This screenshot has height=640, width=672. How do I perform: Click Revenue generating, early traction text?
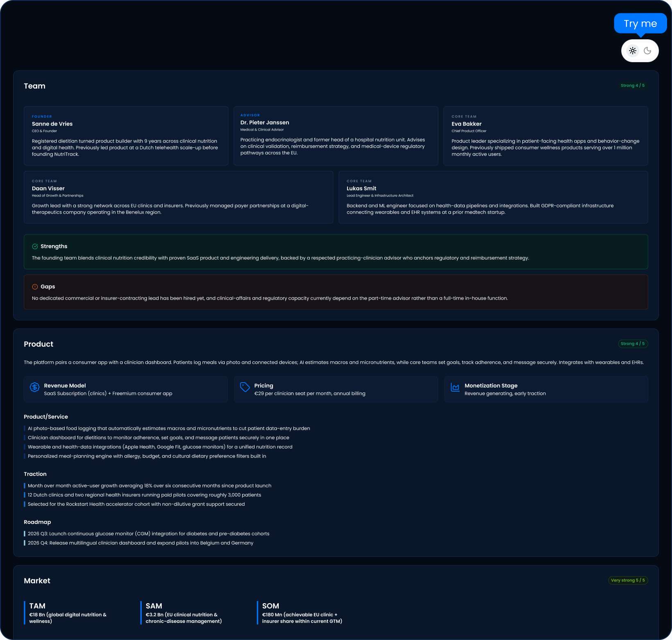505,394
